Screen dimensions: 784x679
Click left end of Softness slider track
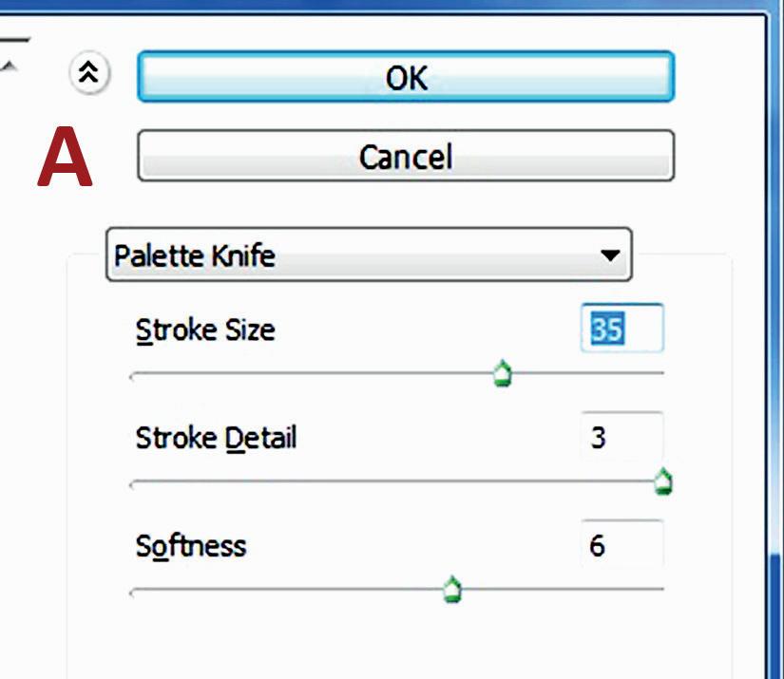click(x=135, y=591)
